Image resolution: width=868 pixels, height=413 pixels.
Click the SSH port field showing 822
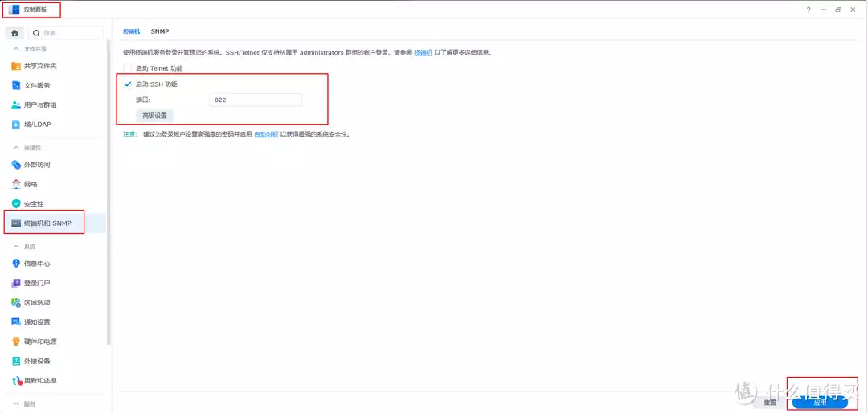point(256,100)
